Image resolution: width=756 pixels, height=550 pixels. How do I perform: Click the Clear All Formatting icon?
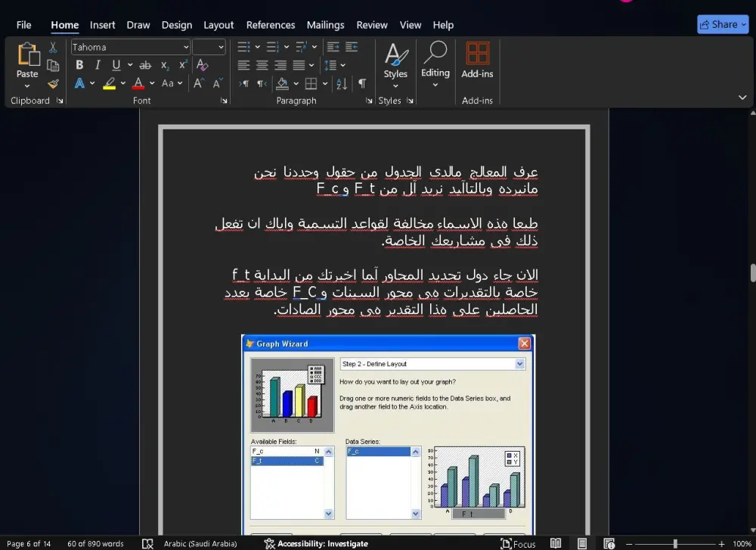click(203, 65)
